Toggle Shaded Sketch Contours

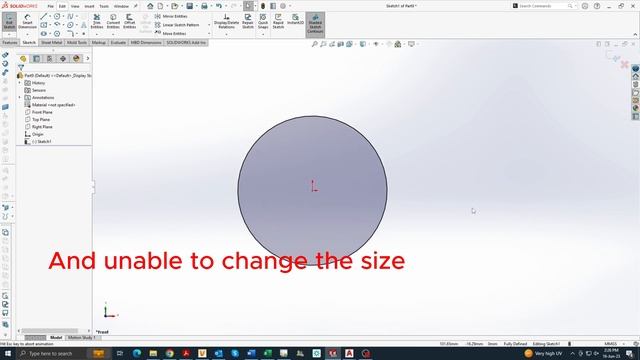tap(315, 24)
